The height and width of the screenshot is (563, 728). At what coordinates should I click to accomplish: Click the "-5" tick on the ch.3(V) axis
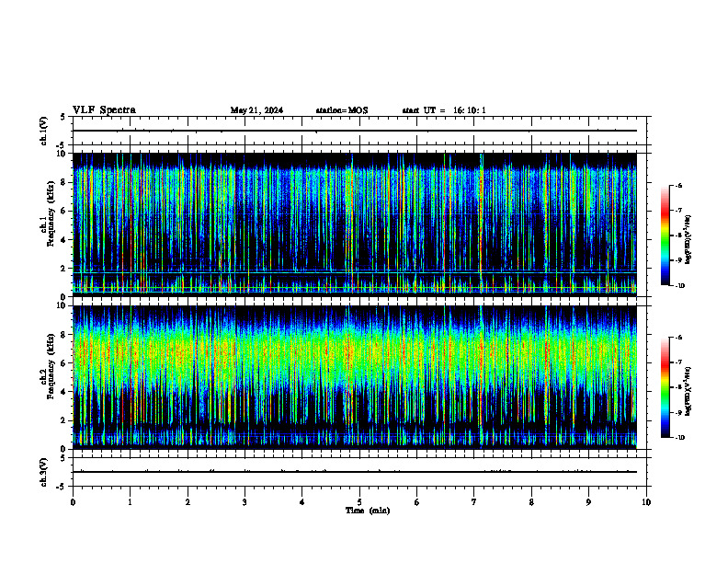click(x=62, y=487)
